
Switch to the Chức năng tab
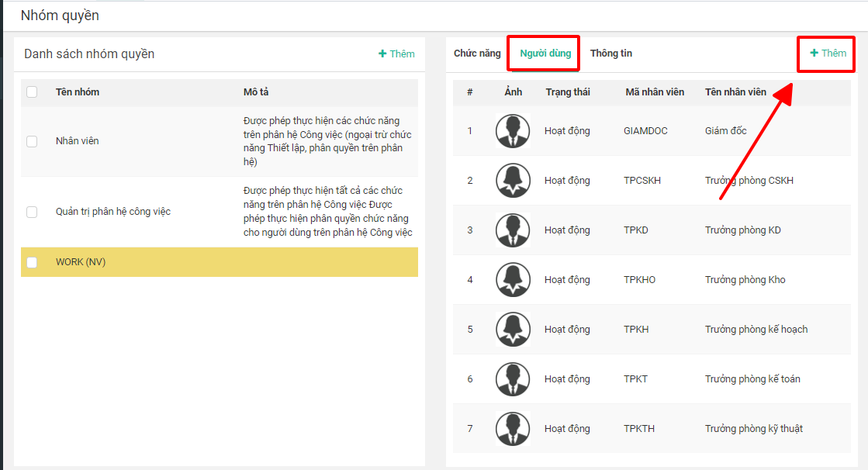(477, 54)
